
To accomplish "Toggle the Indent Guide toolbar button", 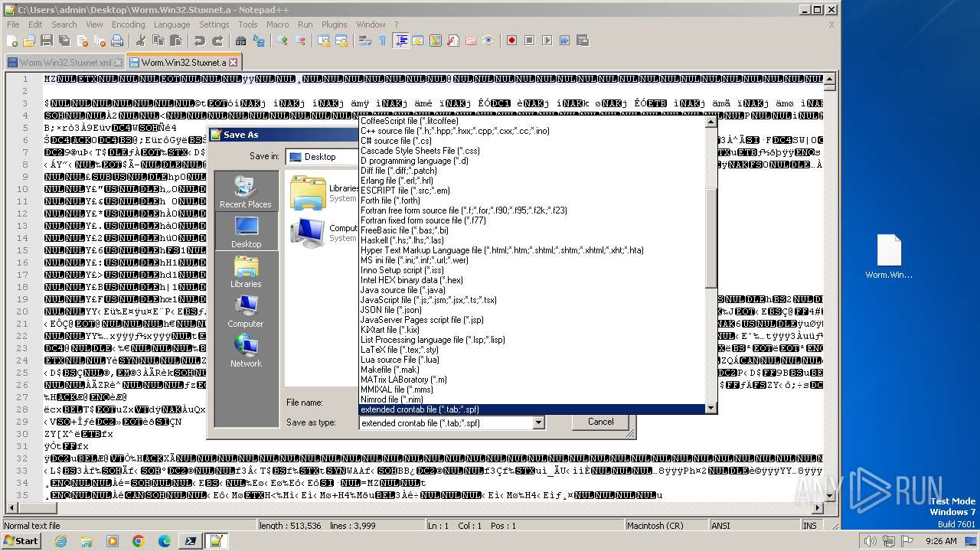I will click(x=401, y=41).
